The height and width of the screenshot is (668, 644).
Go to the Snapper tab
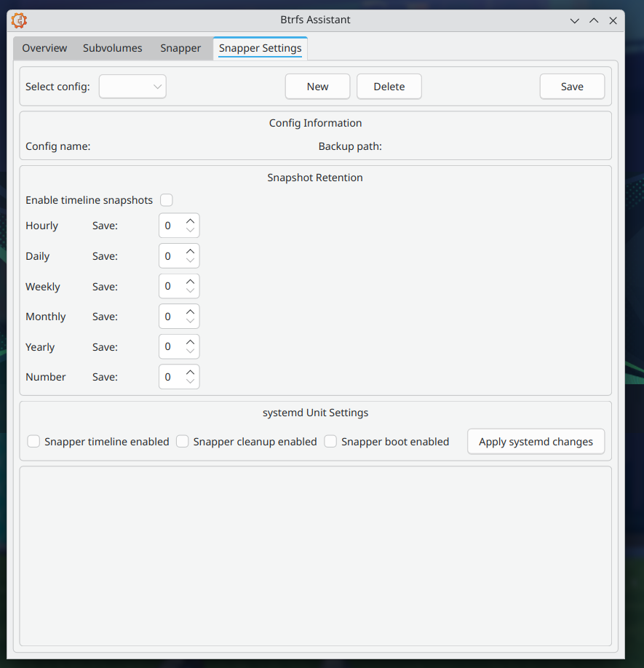(180, 48)
